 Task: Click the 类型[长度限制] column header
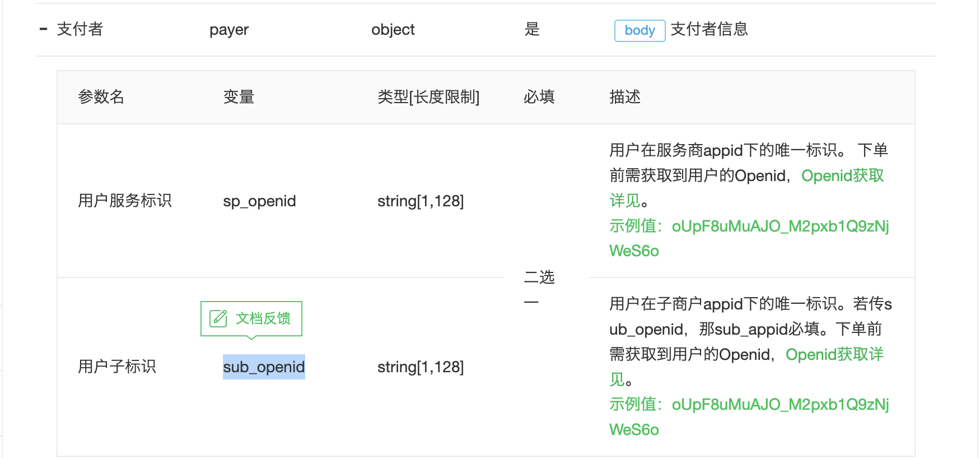click(428, 97)
